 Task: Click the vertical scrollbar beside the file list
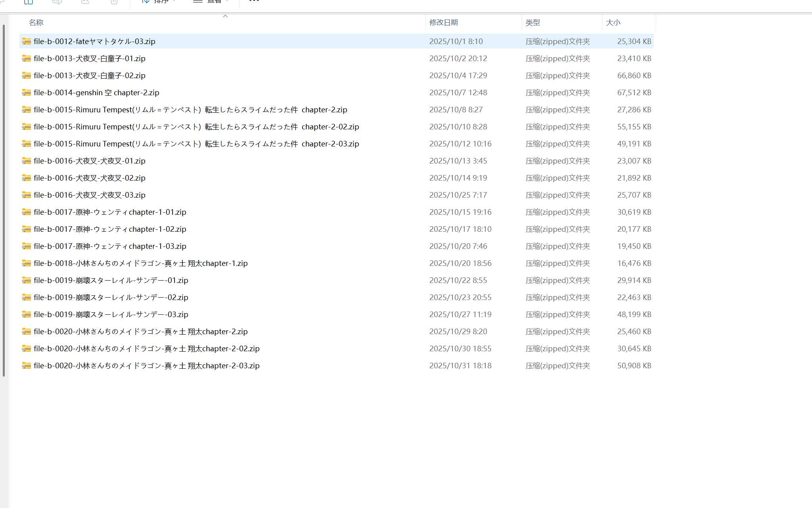4,200
